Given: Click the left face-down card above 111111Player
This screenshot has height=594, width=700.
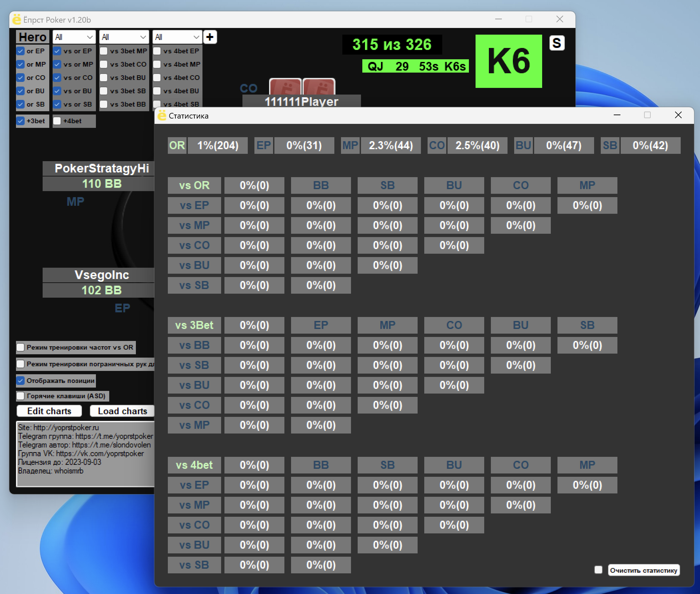Looking at the screenshot, I should click(x=285, y=87).
